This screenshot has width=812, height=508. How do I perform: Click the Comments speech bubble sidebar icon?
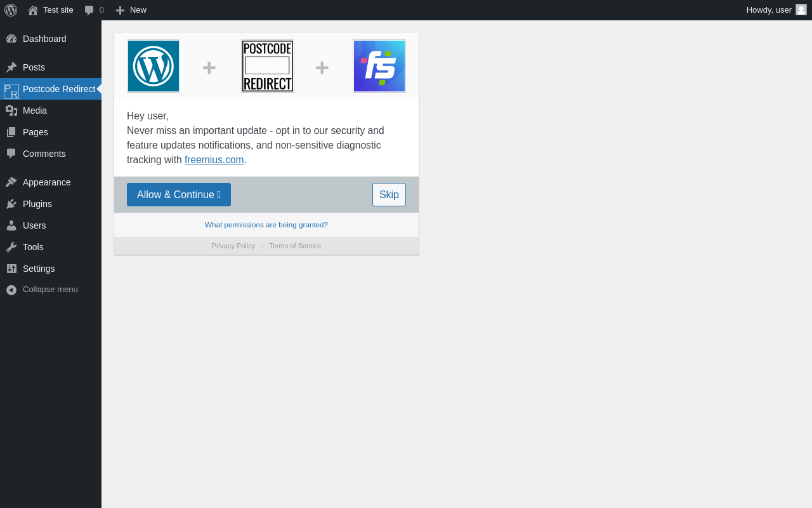pyautogui.click(x=11, y=154)
